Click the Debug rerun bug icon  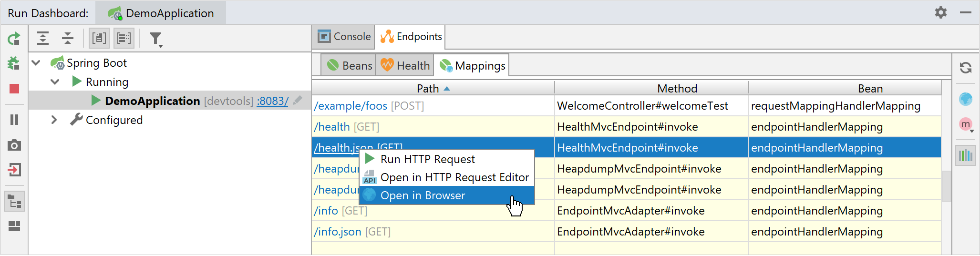[14, 63]
